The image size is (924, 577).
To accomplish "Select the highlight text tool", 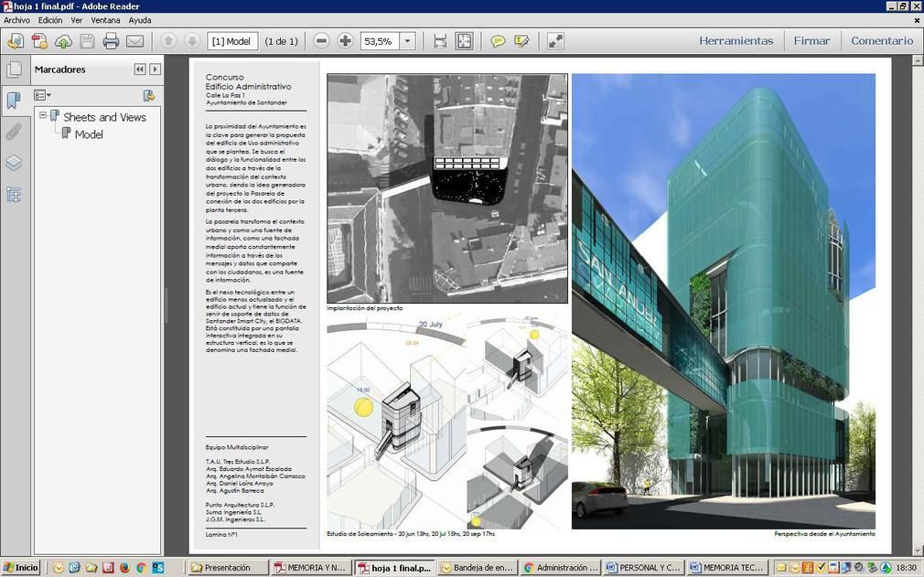I will 521,41.
